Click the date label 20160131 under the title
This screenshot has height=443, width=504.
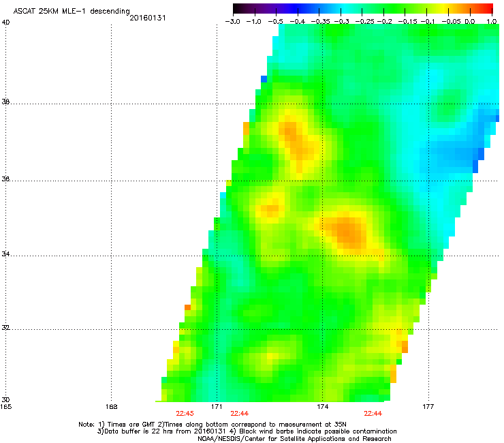148,18
